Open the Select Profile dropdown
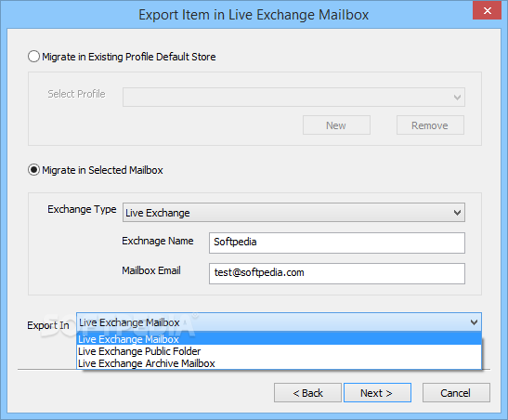The height and width of the screenshot is (420, 508). (x=293, y=97)
